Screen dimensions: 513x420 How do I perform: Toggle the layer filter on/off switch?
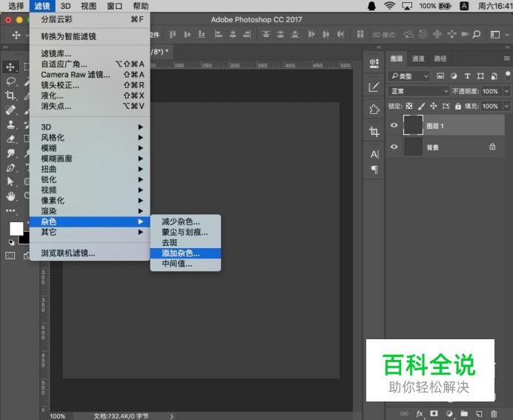tap(508, 76)
